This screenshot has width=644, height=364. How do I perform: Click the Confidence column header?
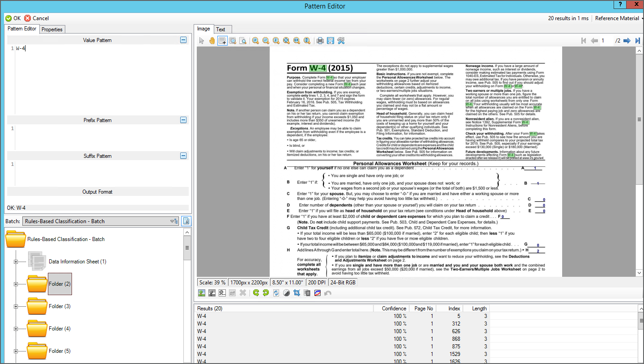coord(394,309)
